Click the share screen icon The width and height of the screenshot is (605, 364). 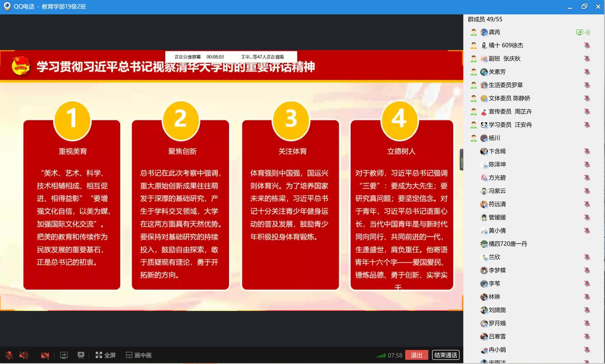pyautogui.click(x=64, y=355)
